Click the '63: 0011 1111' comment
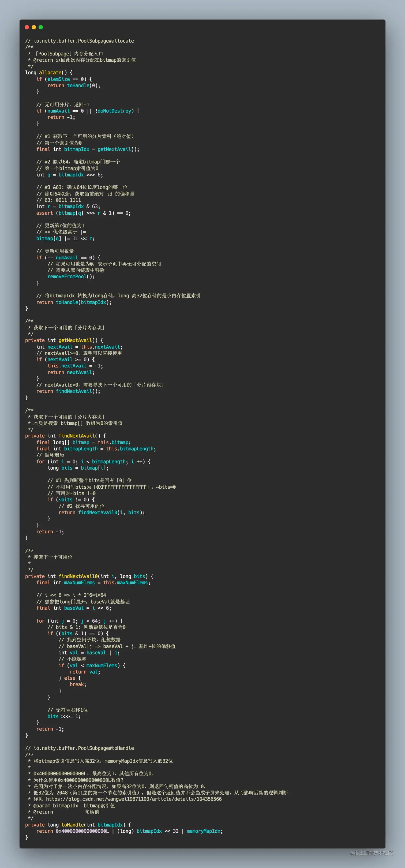 pyautogui.click(x=59, y=200)
